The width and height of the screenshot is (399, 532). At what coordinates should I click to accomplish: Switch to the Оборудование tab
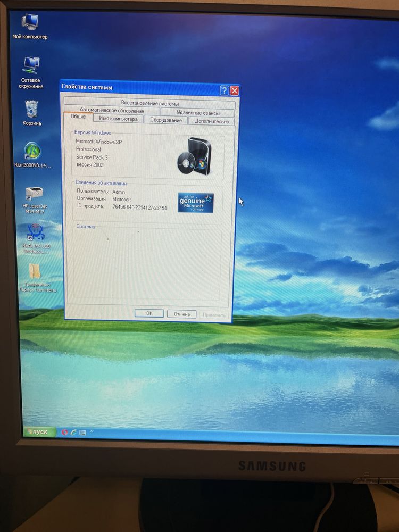point(165,120)
